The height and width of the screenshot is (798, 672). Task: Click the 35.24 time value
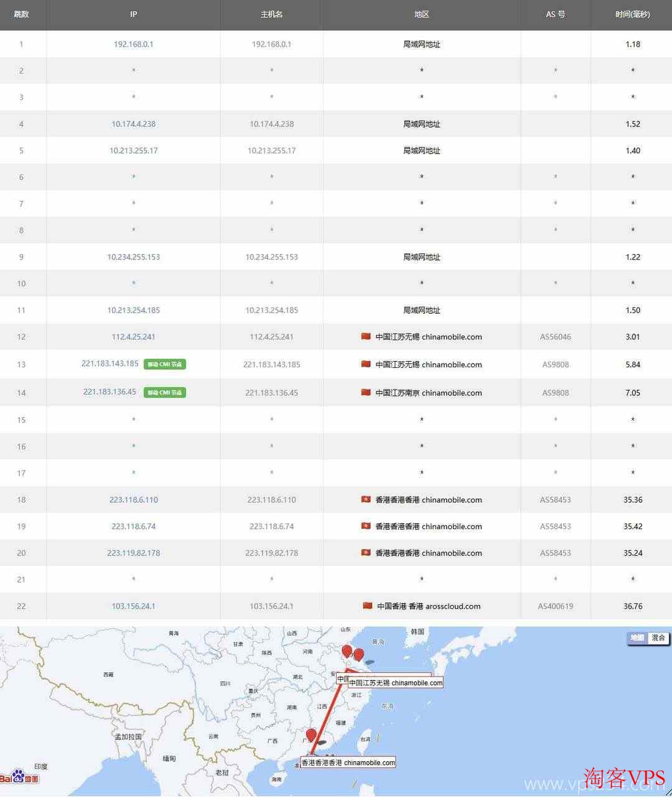[633, 553]
